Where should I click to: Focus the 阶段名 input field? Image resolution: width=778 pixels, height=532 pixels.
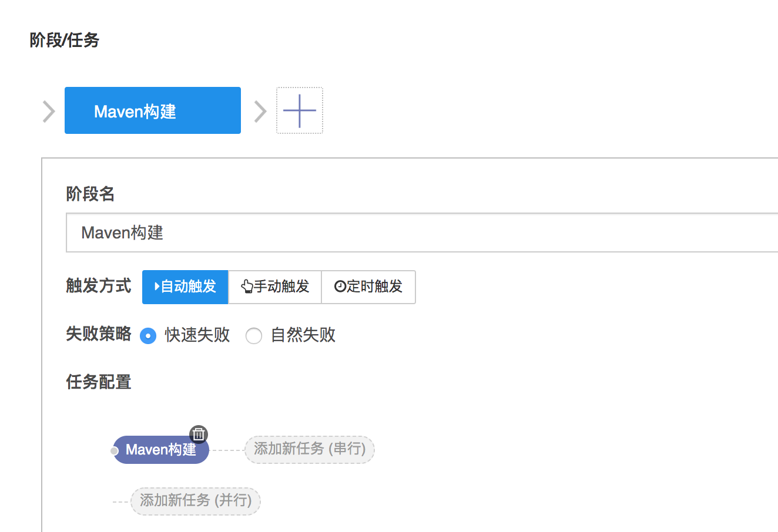pyautogui.click(x=422, y=233)
